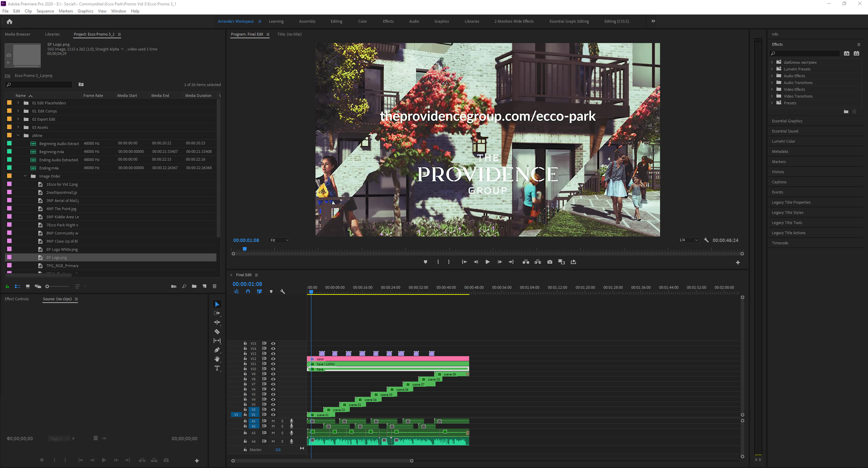Image resolution: width=868 pixels, height=468 pixels.
Task: Select the Ripple Edit tool
Action: (x=217, y=322)
